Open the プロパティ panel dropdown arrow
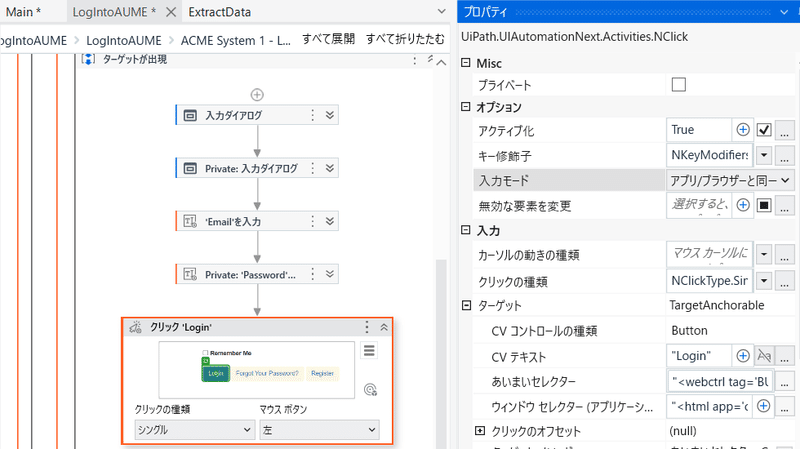Viewport: 800px width, 449px height. [x=784, y=12]
